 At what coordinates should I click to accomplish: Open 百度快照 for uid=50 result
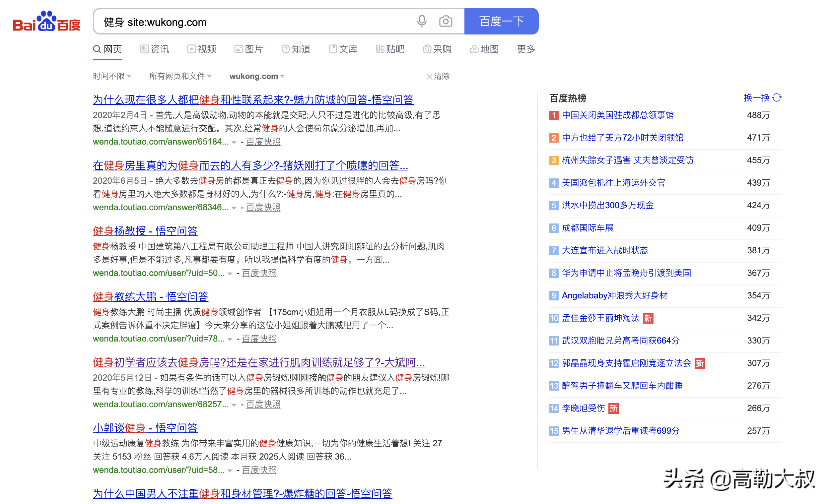click(259, 273)
